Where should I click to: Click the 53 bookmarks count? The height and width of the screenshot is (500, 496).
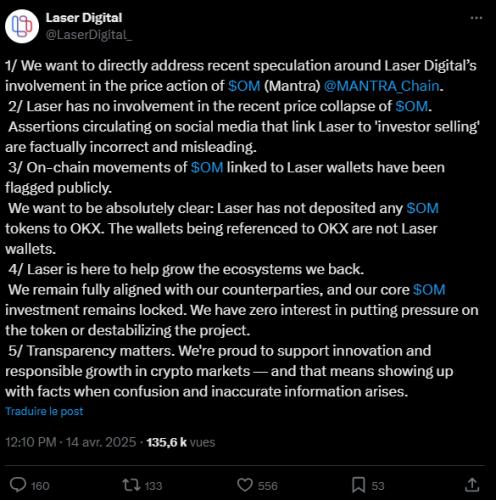(378, 486)
